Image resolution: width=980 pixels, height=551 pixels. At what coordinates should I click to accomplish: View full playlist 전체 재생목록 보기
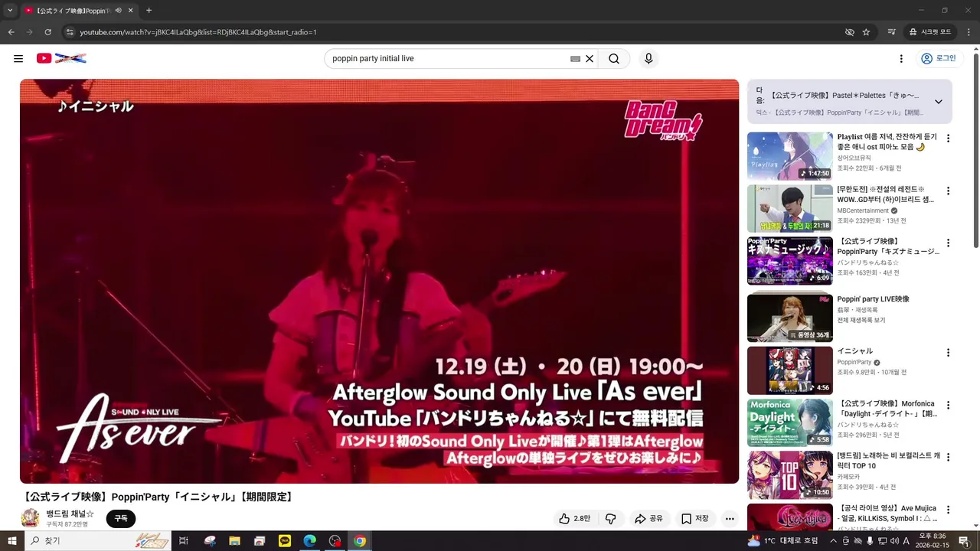point(861,320)
